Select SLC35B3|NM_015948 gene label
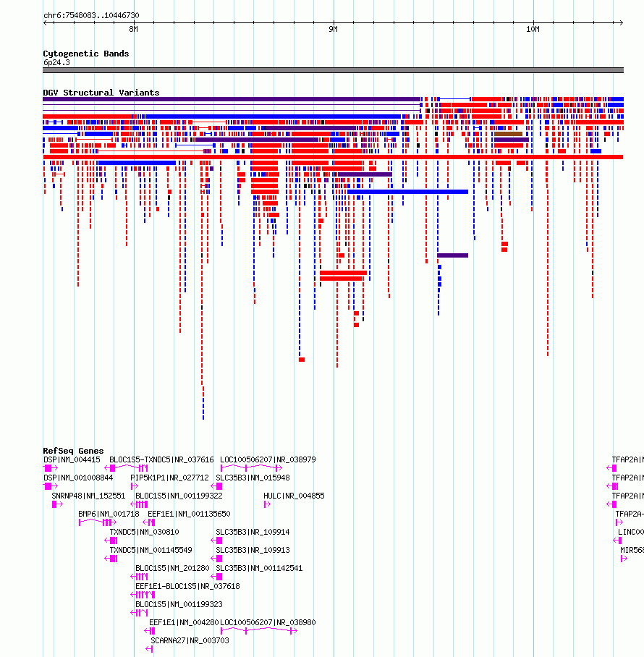644x657 pixels. click(253, 478)
